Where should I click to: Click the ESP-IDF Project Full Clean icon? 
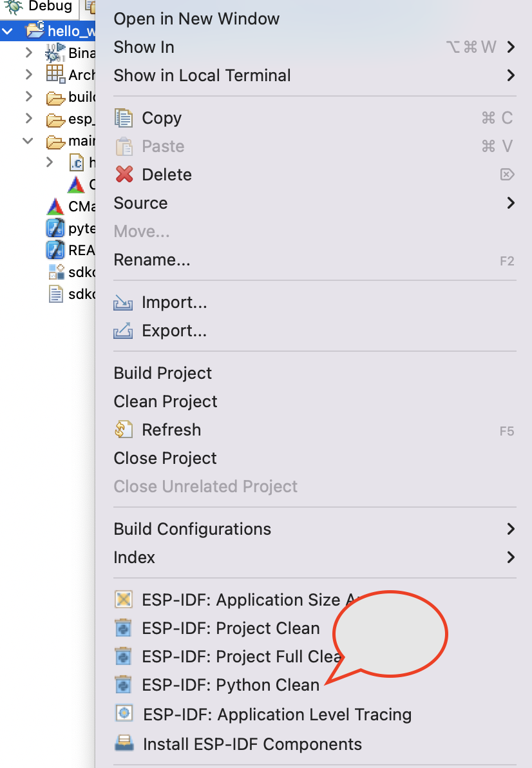123,657
